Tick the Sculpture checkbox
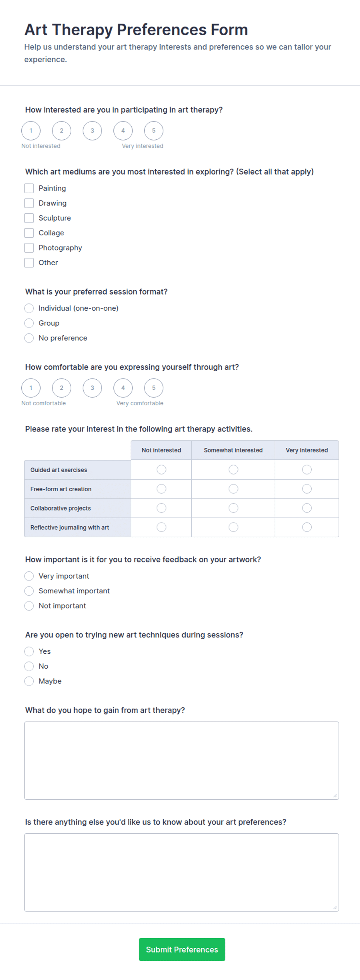The width and height of the screenshot is (360, 980). point(29,218)
